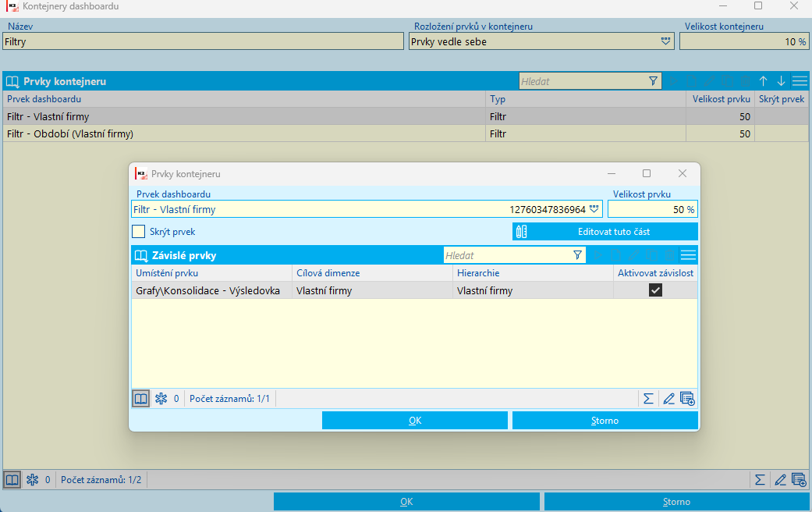Click the Velikost prvku field in dialog
This screenshot has width=812, height=512.
[x=653, y=209]
